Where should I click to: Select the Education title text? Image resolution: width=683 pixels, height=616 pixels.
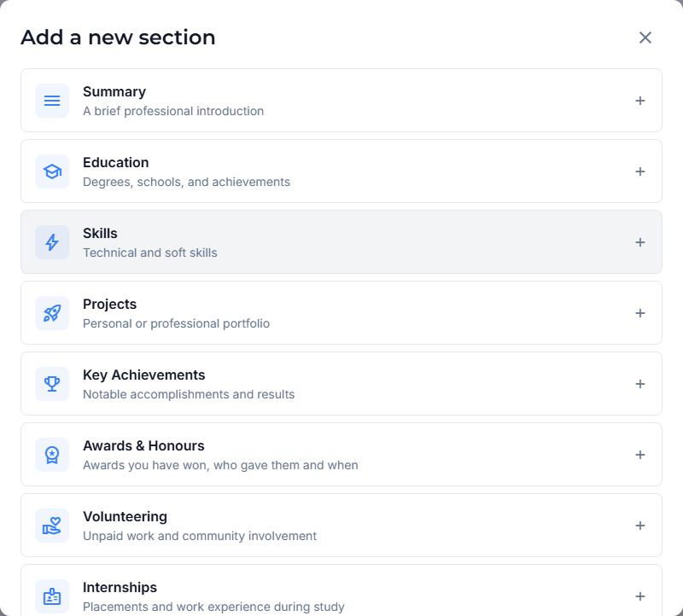[116, 162]
